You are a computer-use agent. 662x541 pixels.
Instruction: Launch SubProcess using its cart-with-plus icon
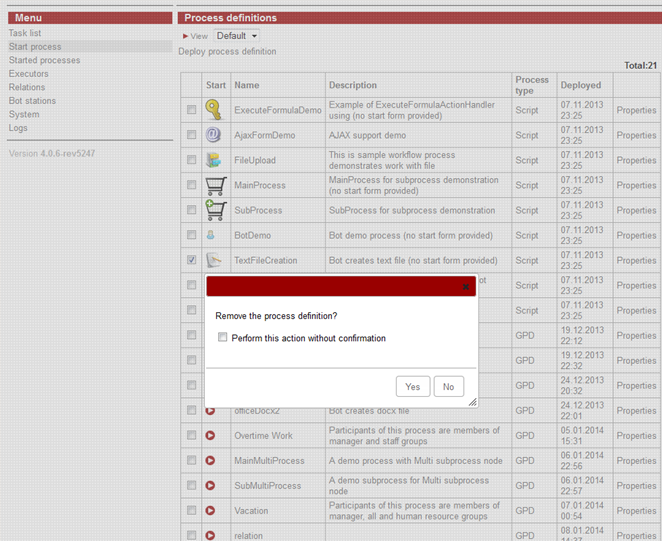pyautogui.click(x=216, y=210)
